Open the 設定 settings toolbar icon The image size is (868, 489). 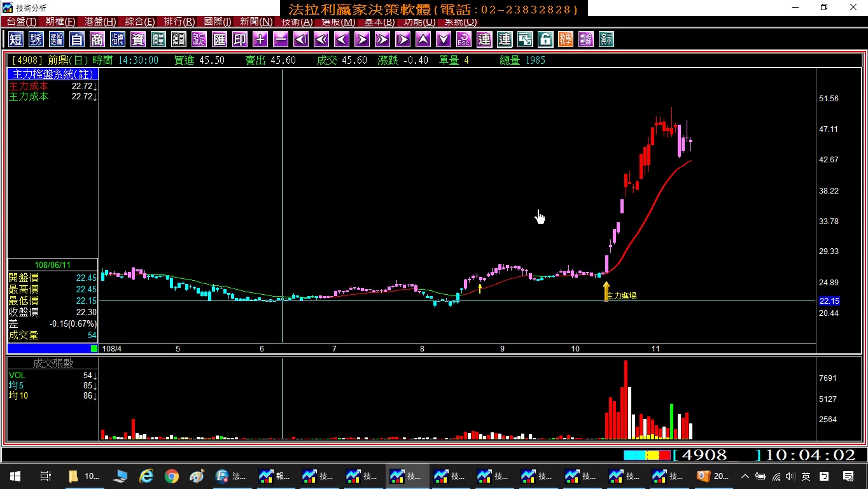[199, 39]
